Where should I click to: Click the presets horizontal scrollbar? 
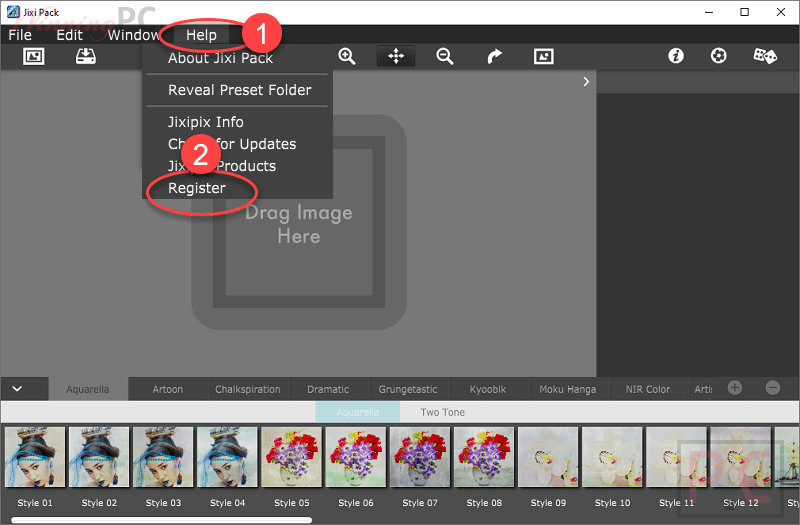(x=161, y=520)
